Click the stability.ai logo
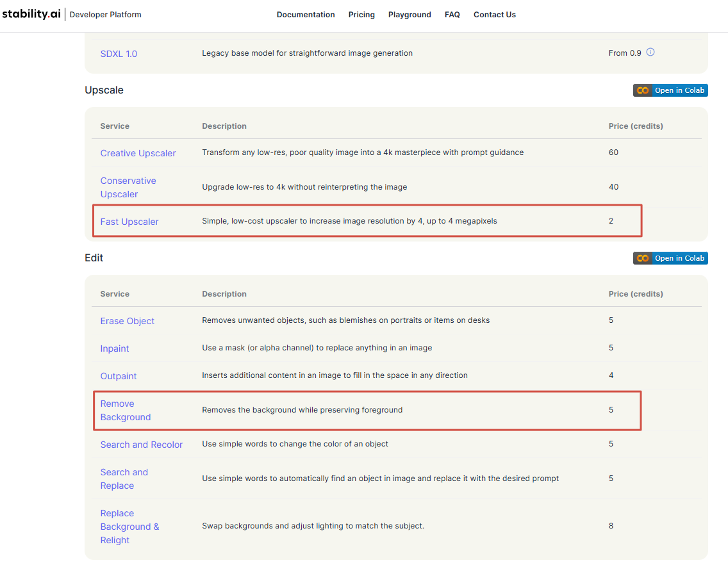Screen dimensions: 728x565 tap(31, 14)
